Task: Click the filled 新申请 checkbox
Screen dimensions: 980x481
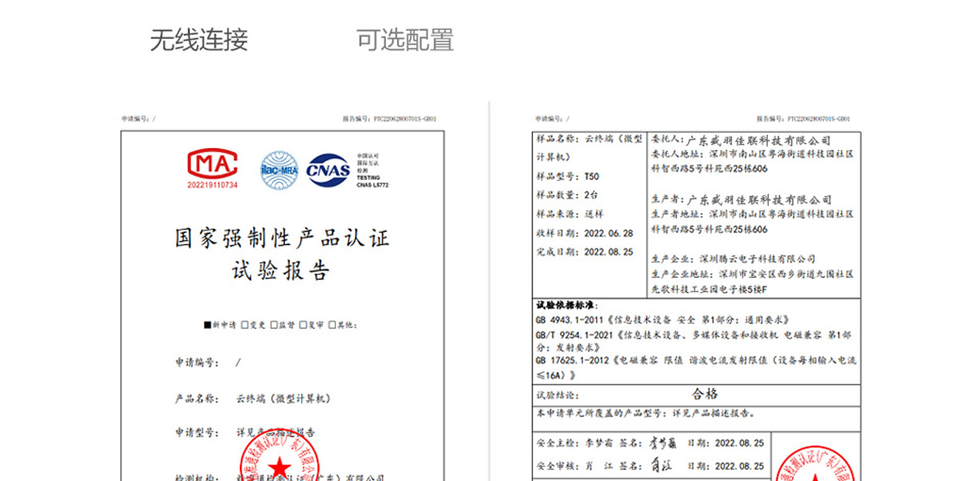Action: tap(208, 325)
